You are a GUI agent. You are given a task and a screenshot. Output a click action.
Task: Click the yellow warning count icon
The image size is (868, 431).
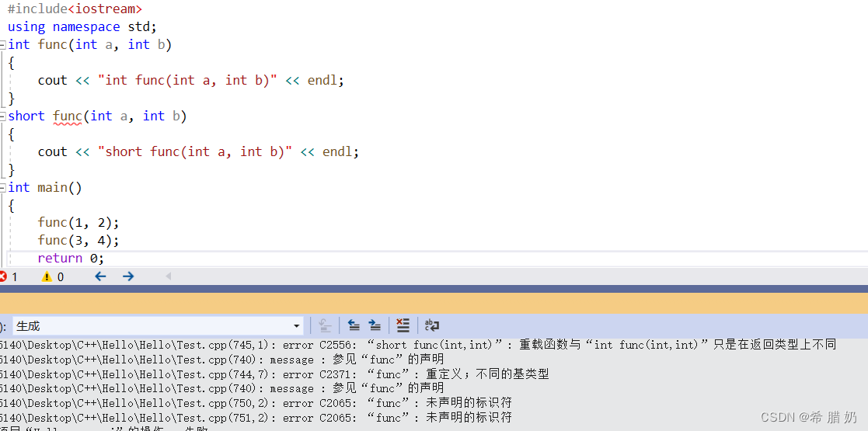(47, 276)
